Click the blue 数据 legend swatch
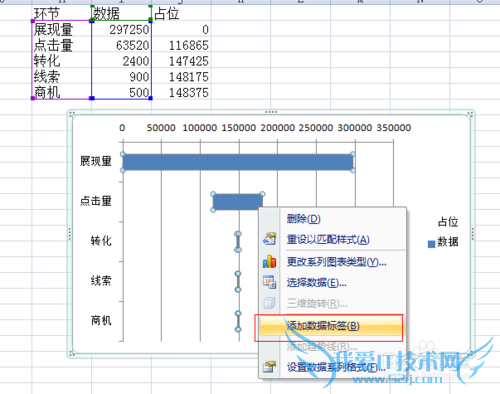Screen dimensions: 500x394 [431, 244]
